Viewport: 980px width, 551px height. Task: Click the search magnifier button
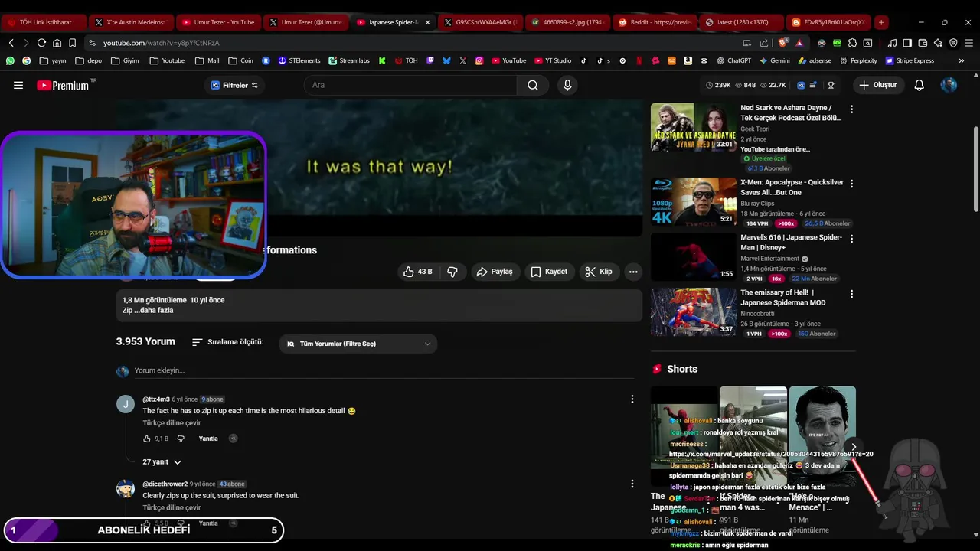[533, 85]
